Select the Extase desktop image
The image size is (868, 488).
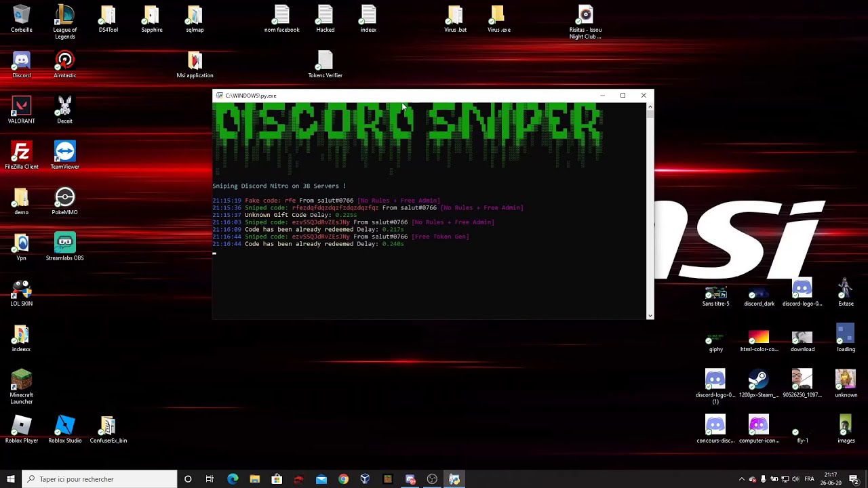pyautogui.click(x=846, y=292)
